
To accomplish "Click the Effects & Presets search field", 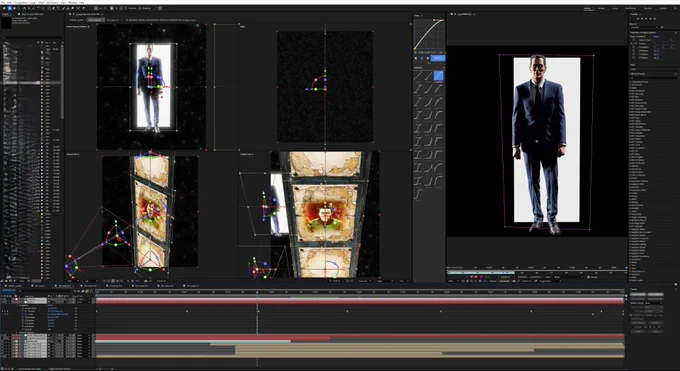I will (654, 78).
